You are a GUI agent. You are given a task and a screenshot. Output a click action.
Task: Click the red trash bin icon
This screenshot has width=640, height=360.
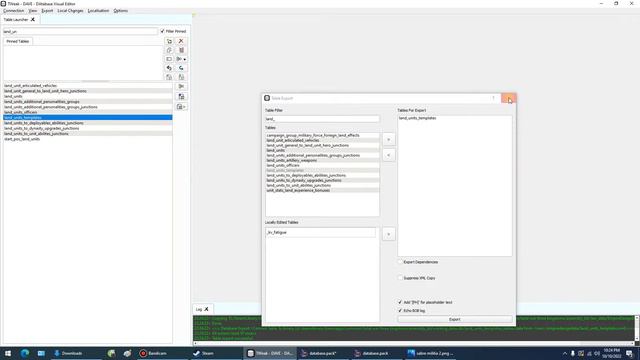(181, 50)
